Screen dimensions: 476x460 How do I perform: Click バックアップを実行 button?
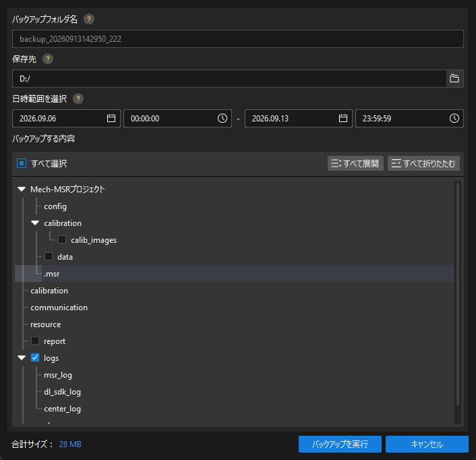pyautogui.click(x=340, y=444)
